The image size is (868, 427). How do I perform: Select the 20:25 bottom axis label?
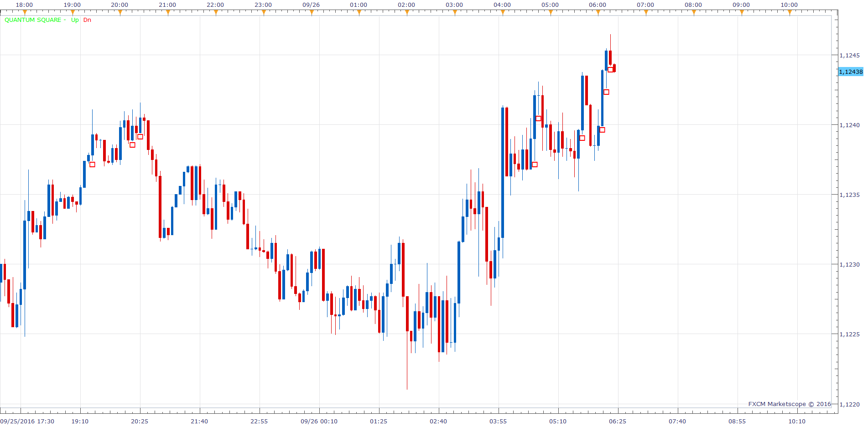tap(140, 422)
